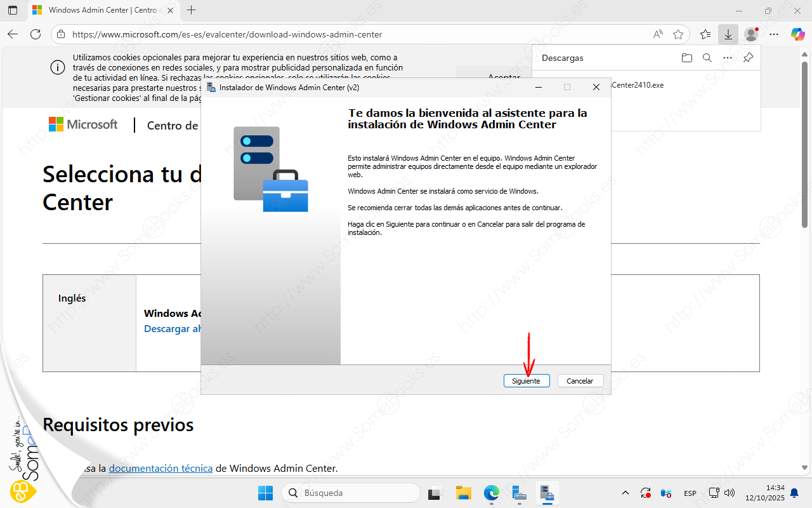812x508 pixels.
Task: Show hidden tray icons chevron
Action: 625,493
